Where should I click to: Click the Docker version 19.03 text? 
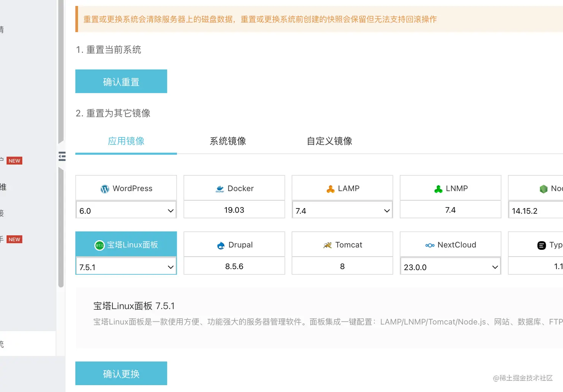click(234, 210)
